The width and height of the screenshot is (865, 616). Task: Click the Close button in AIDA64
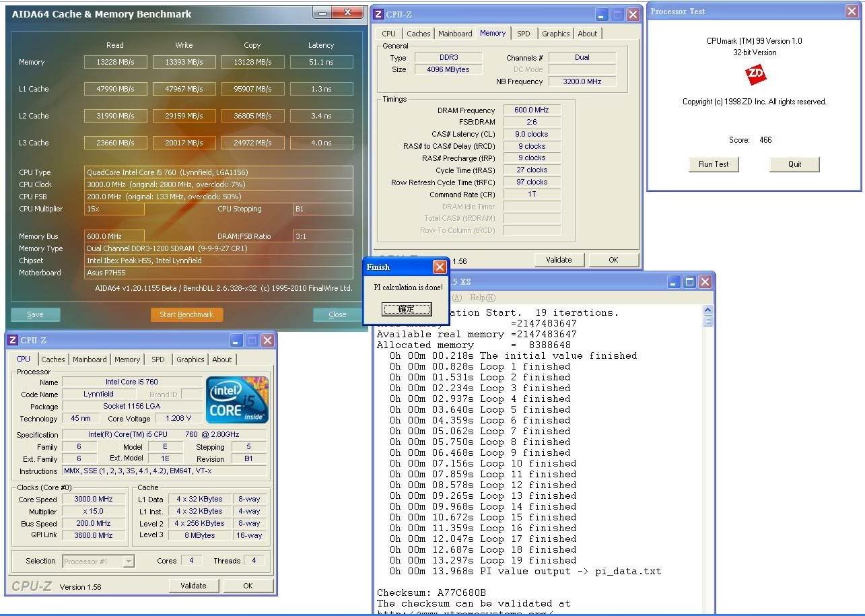pos(337,314)
